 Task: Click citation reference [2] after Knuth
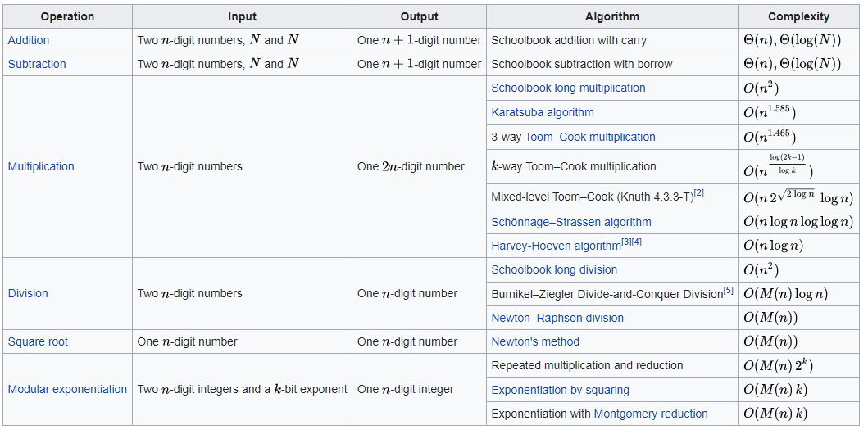pyautogui.click(x=698, y=193)
